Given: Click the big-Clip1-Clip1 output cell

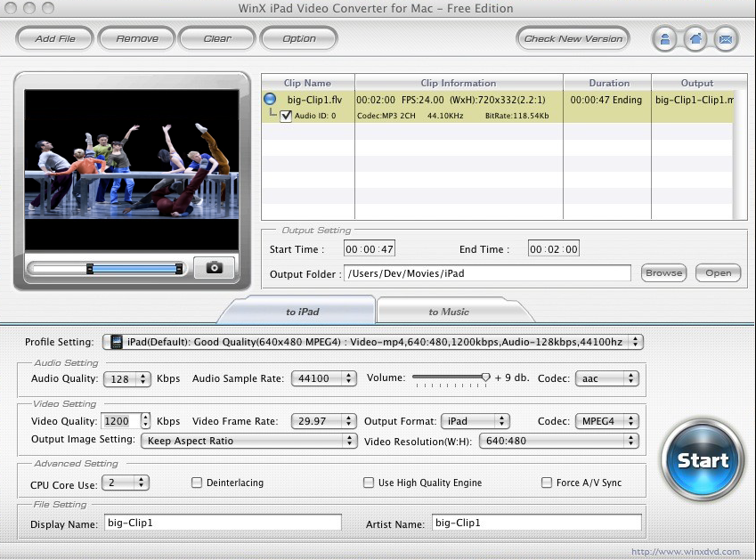Looking at the screenshot, I should pyautogui.click(x=695, y=100).
